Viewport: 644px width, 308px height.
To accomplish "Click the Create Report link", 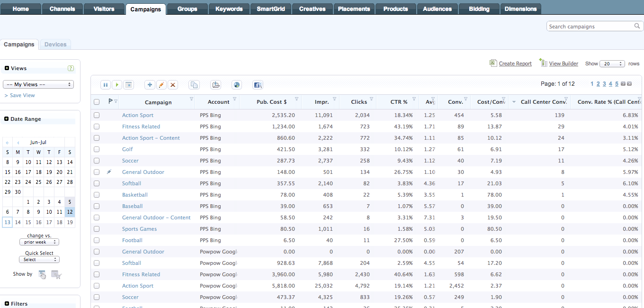I will [515, 63].
